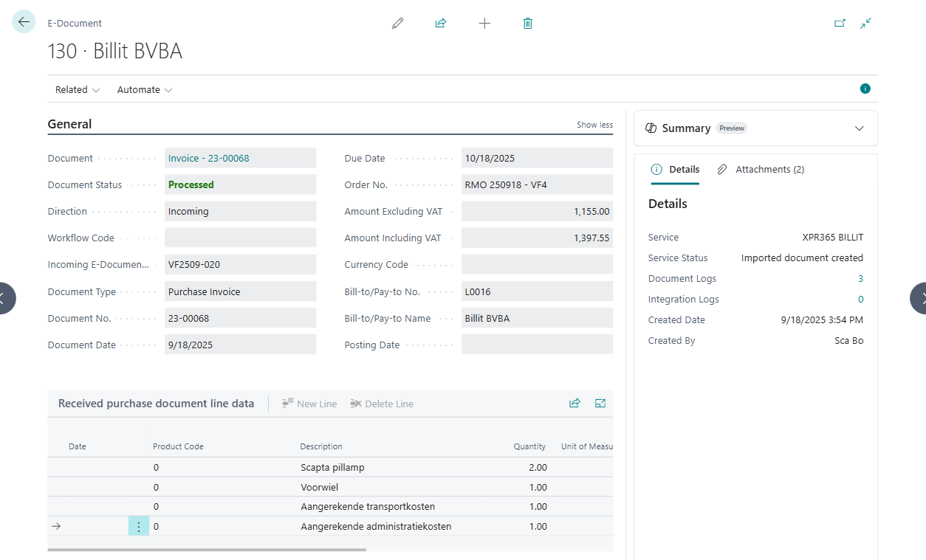Click the blue info icon
926x560 pixels.
(x=865, y=89)
